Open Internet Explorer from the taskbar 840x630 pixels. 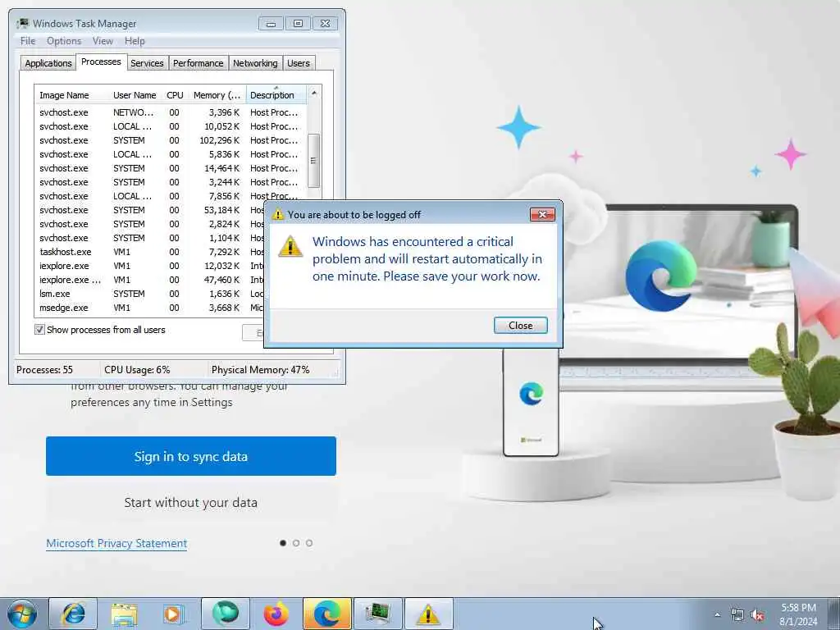[73, 614]
